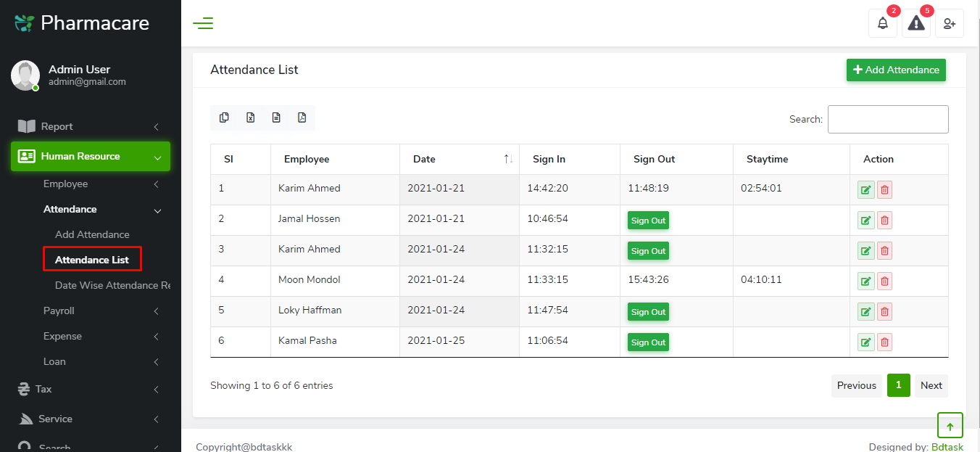Sign out Jamal Hossen
This screenshot has width=980, height=452.
click(648, 221)
